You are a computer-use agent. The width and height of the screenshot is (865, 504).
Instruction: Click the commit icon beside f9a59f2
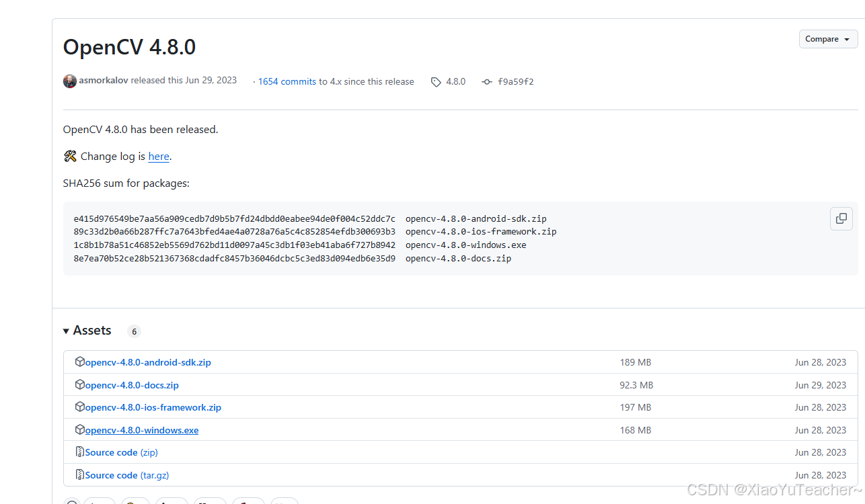pos(487,82)
